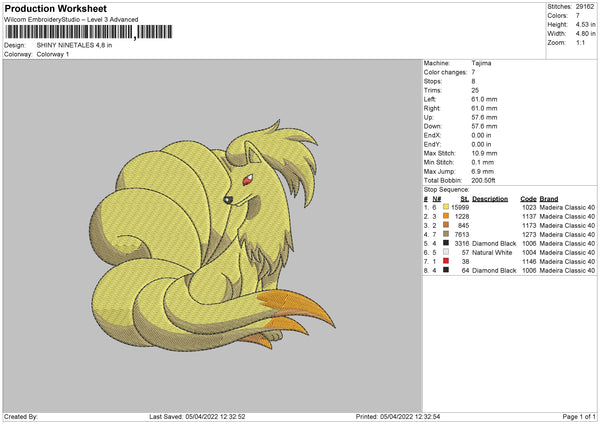Click the 'Description' column header
The width and height of the screenshot is (600, 424).
(x=490, y=199)
